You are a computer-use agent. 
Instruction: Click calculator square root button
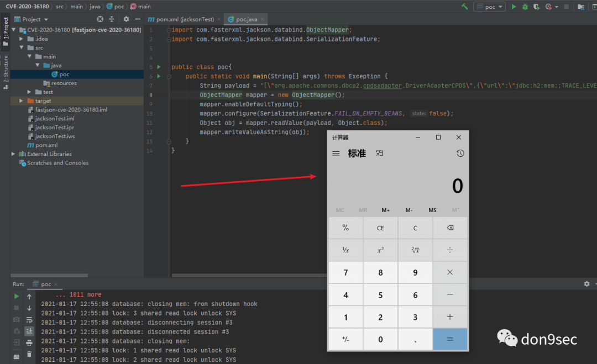click(x=415, y=250)
